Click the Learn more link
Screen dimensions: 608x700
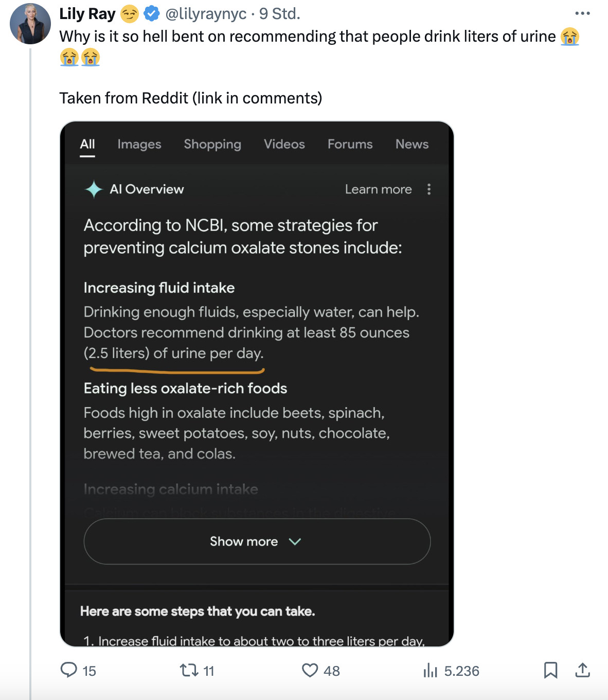coord(378,189)
